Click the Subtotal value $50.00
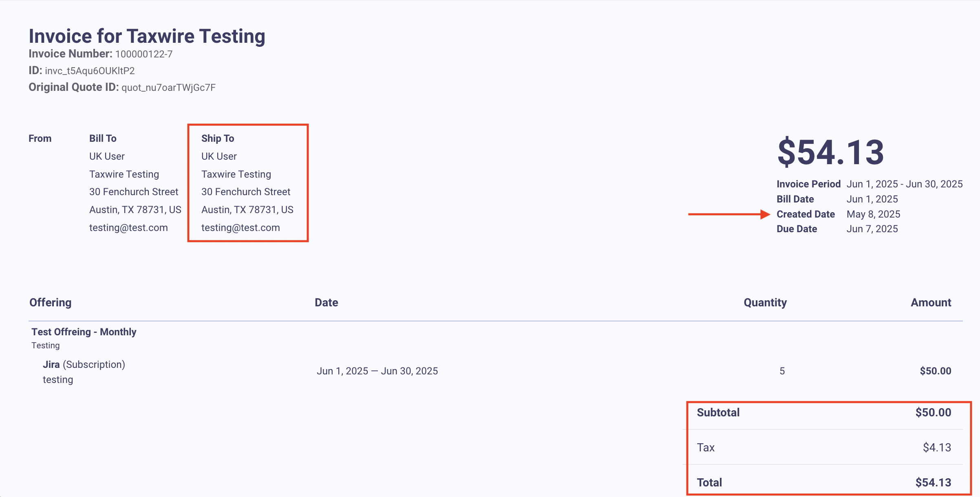Image resolution: width=980 pixels, height=497 pixels. [x=933, y=413]
